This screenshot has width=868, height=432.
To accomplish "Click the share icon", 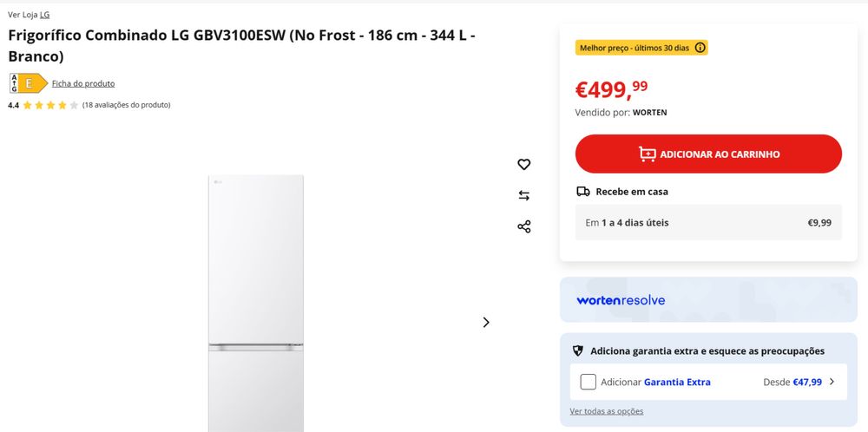I will pos(523,227).
